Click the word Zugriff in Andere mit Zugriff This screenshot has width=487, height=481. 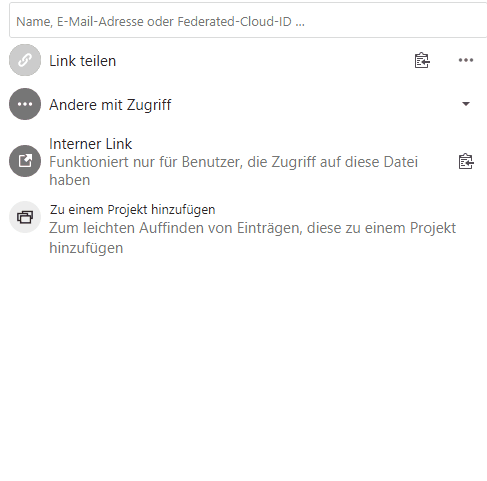(x=149, y=105)
